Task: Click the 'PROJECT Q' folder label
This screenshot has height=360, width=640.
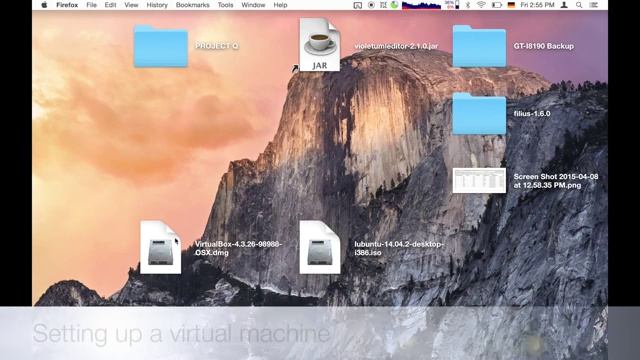Action: pos(217,46)
